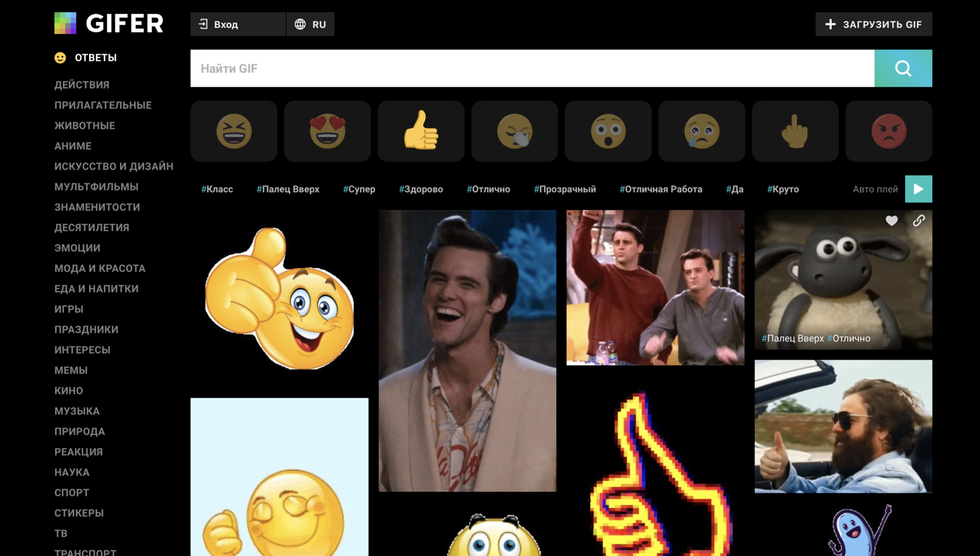Open the ИГРЫ category
The width and height of the screenshot is (980, 556).
tap(69, 309)
